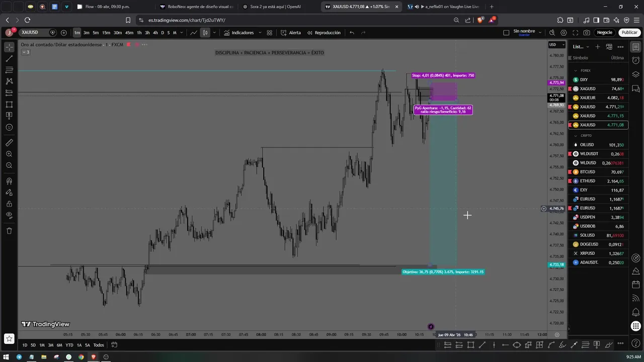
Task: Expand the USD currency dropdown on price scale
Action: [556, 45]
